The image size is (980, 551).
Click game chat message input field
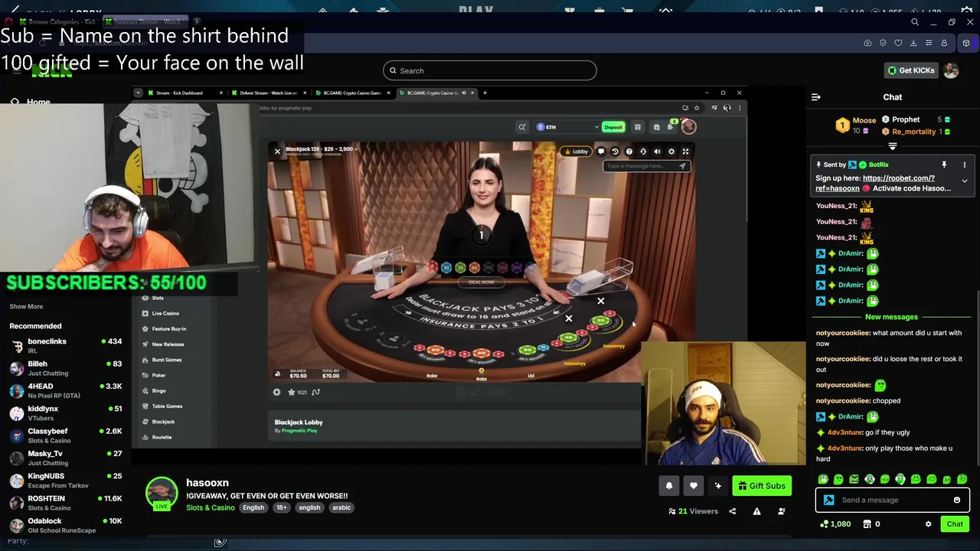point(646,166)
